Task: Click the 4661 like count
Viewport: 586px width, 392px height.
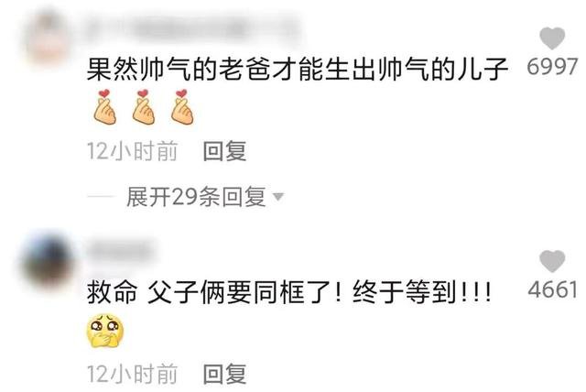Action: [x=553, y=289]
